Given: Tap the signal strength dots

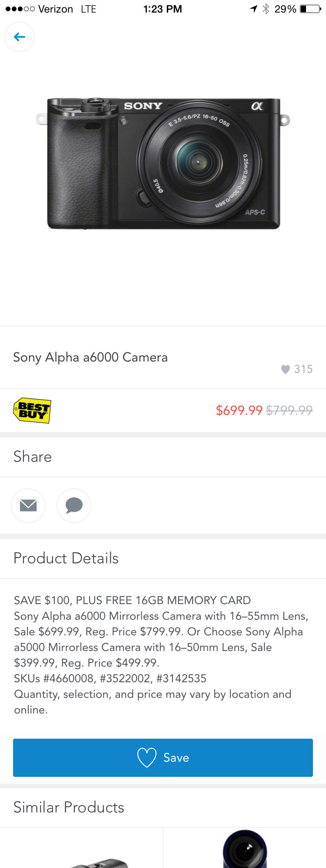Looking at the screenshot, I should click(x=20, y=9).
